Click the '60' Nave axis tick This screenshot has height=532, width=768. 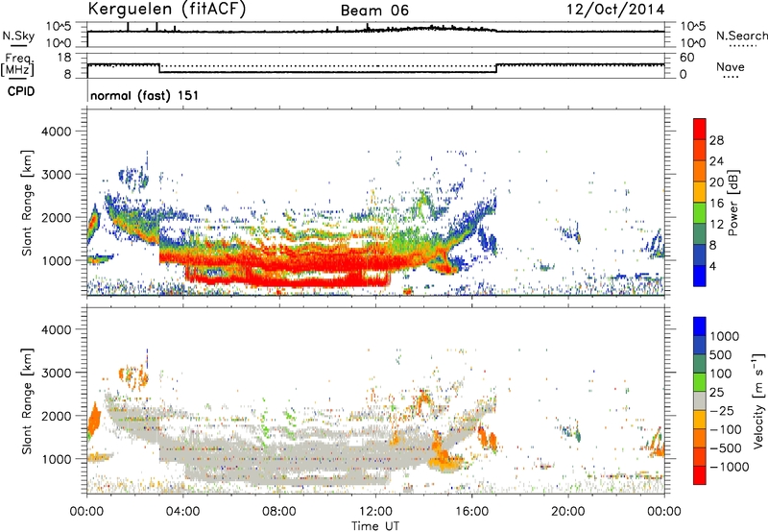[x=686, y=58]
